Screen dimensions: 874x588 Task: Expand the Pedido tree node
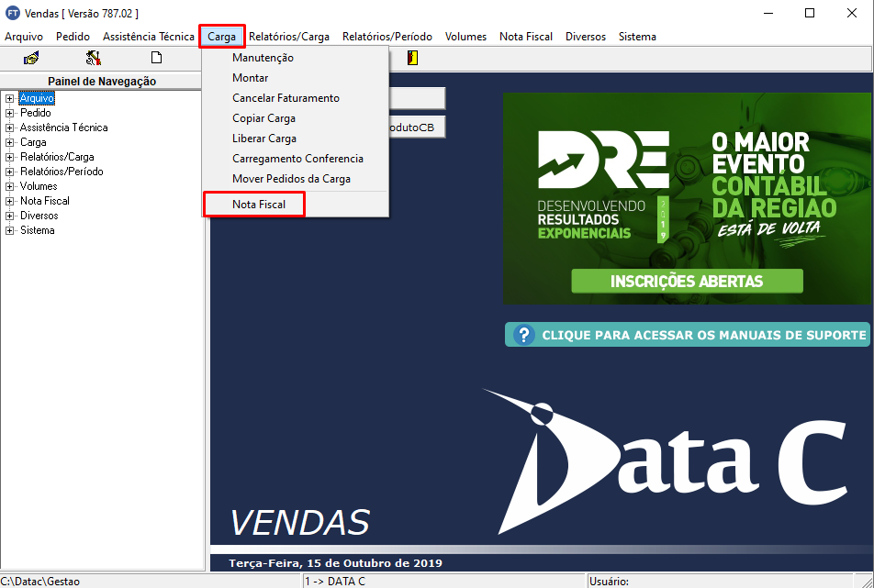9,113
